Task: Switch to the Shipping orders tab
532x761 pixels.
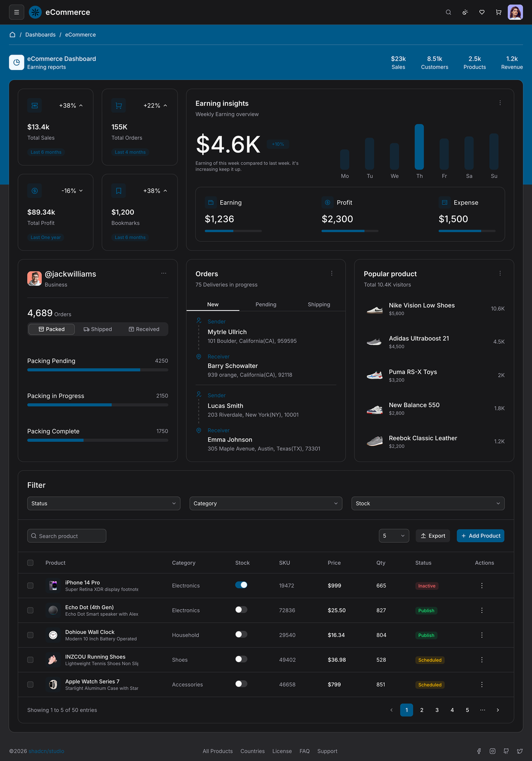Action: click(x=319, y=304)
